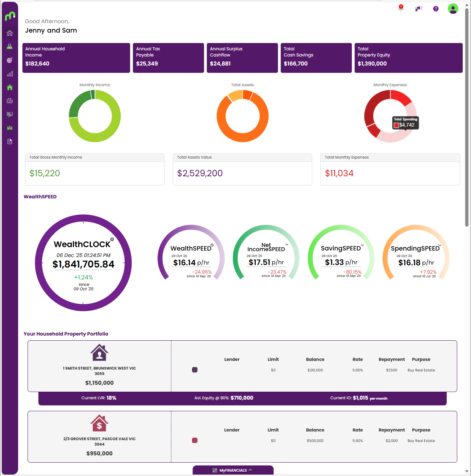Screen dimensions: 471x476
Task: Open the user profile avatar
Action: (453, 8)
